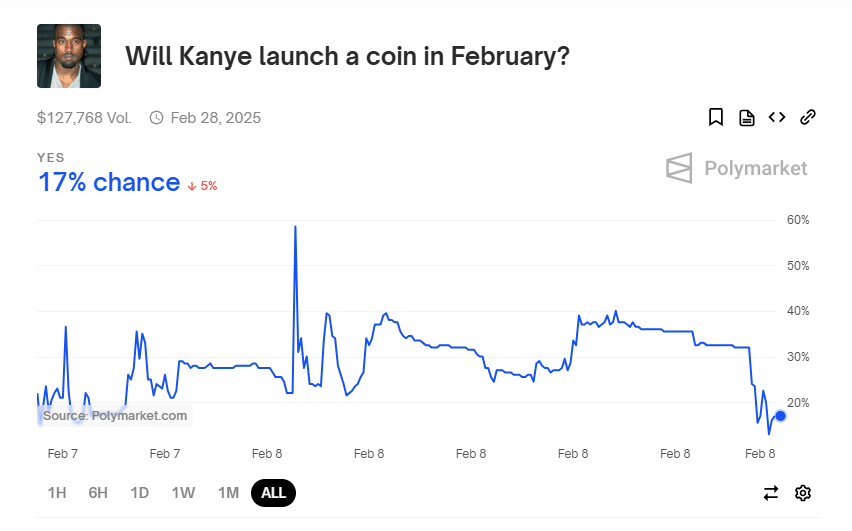Switch chart to 1W range
This screenshot has width=852, height=531.
[x=184, y=493]
